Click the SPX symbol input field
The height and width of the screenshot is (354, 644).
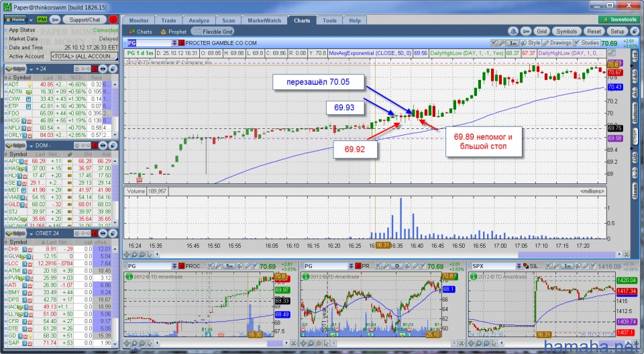coord(493,266)
